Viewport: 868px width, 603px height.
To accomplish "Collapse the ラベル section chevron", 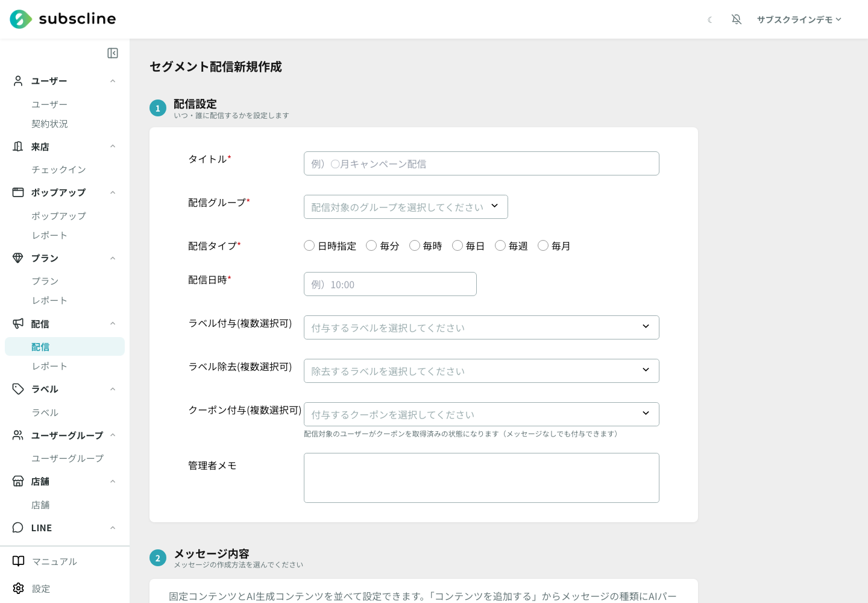I will [113, 389].
